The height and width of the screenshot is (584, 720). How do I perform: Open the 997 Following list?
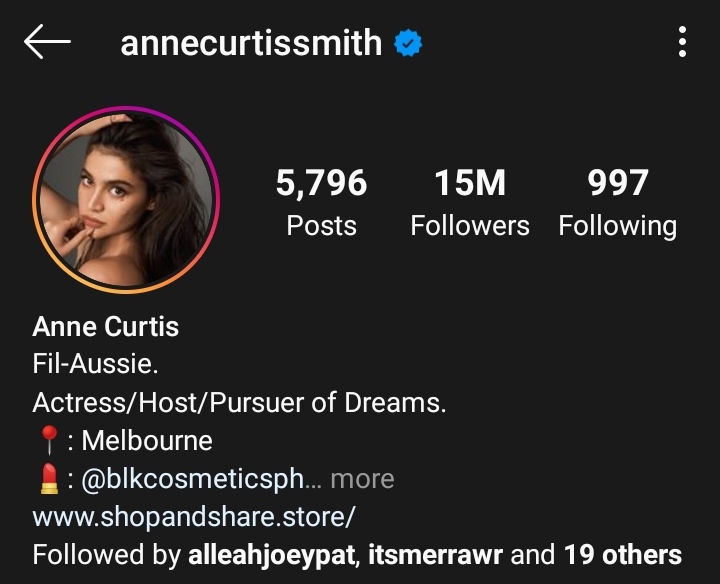618,202
